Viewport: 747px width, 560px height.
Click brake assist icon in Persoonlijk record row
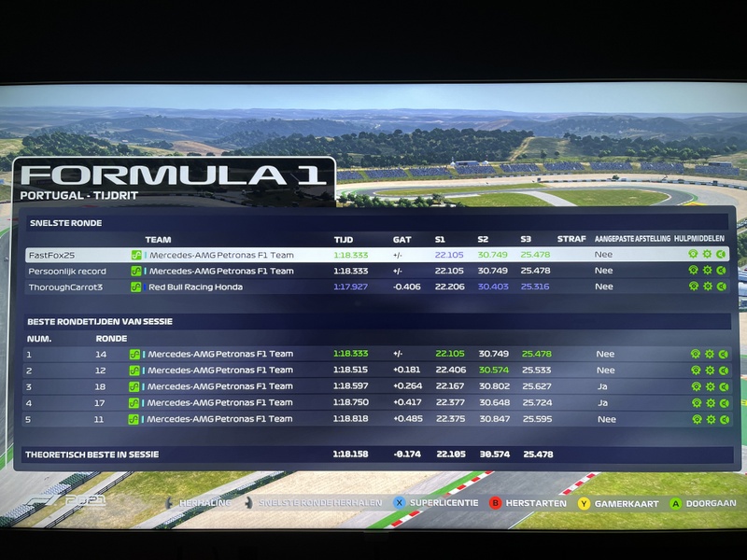pos(721,271)
